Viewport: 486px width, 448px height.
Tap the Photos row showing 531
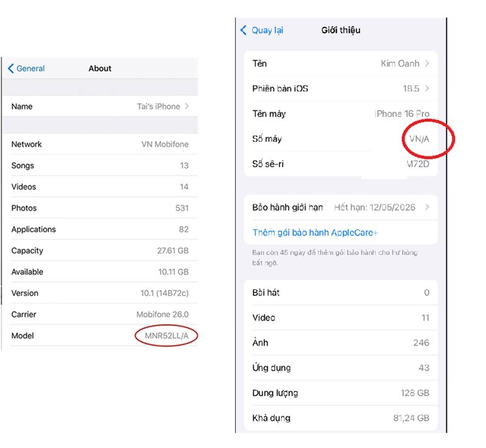pyautogui.click(x=100, y=208)
